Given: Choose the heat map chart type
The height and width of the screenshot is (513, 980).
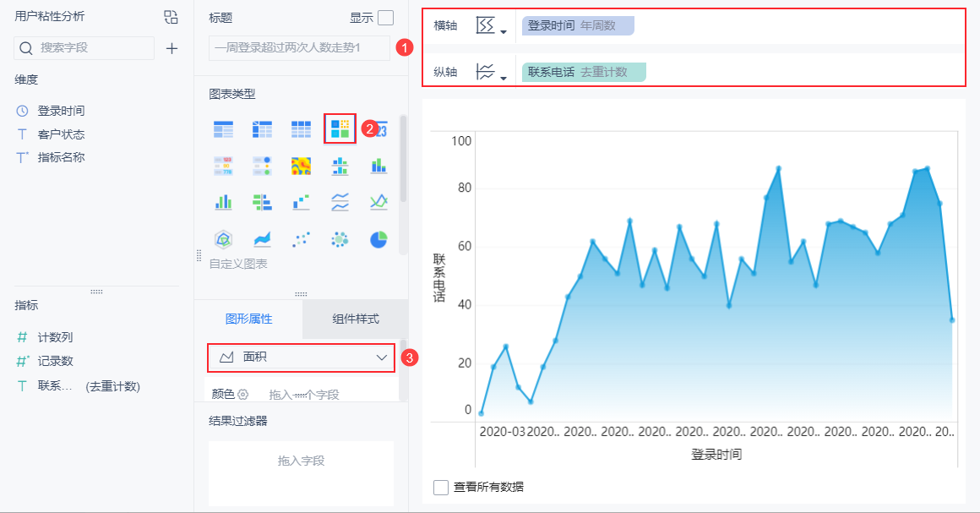Looking at the screenshot, I should (x=302, y=166).
